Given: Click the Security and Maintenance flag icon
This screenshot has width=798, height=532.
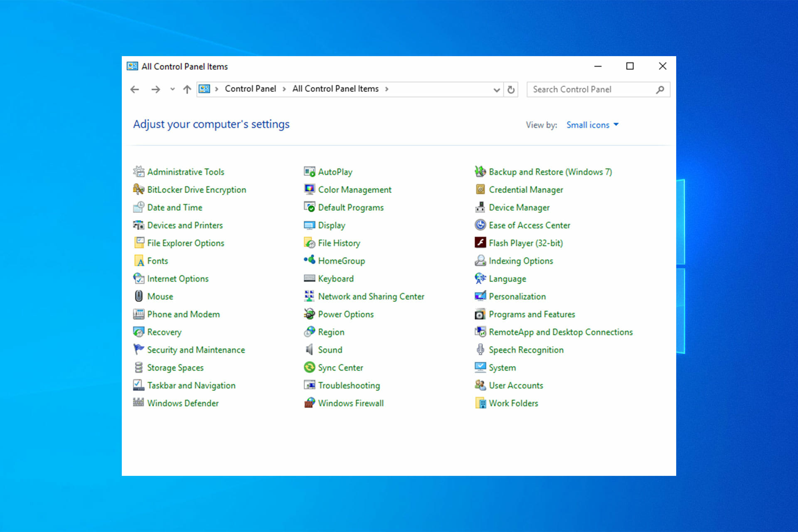Looking at the screenshot, I should click(138, 350).
